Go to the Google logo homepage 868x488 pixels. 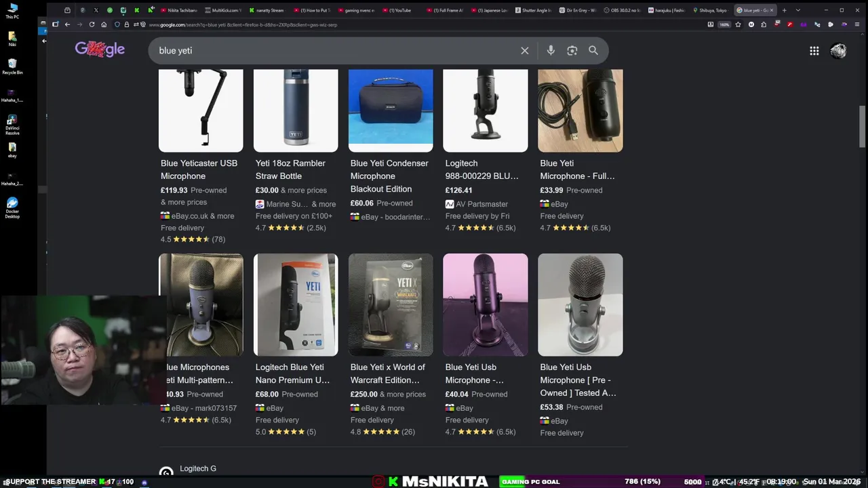click(100, 49)
